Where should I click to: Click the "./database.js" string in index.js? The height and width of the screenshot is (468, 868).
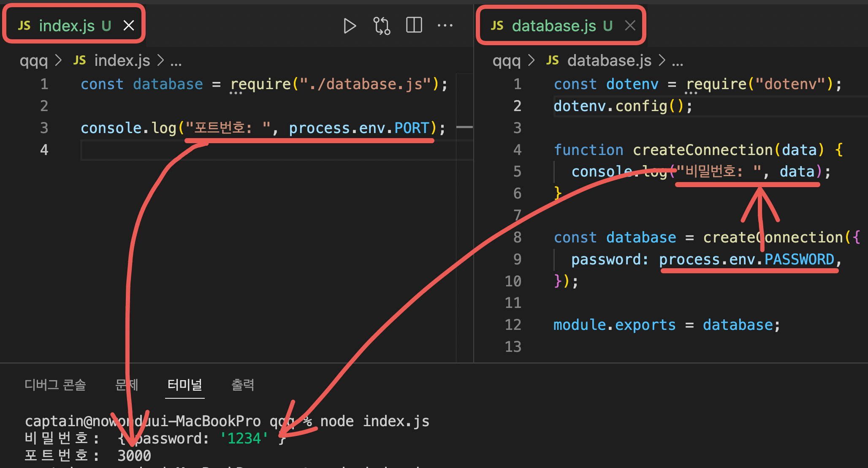tap(365, 84)
